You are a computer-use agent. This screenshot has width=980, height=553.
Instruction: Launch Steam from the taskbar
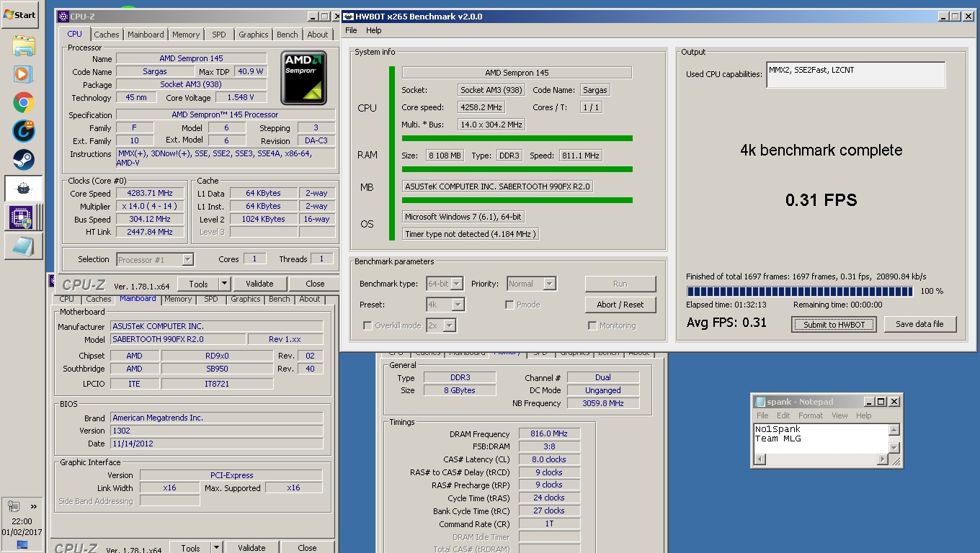23,159
